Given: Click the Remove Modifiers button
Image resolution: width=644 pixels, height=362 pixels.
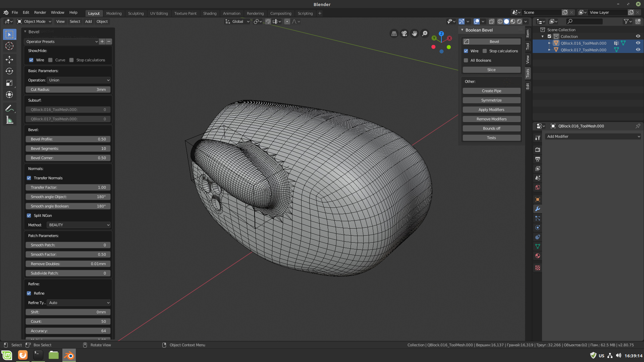Looking at the screenshot, I should (491, 119).
